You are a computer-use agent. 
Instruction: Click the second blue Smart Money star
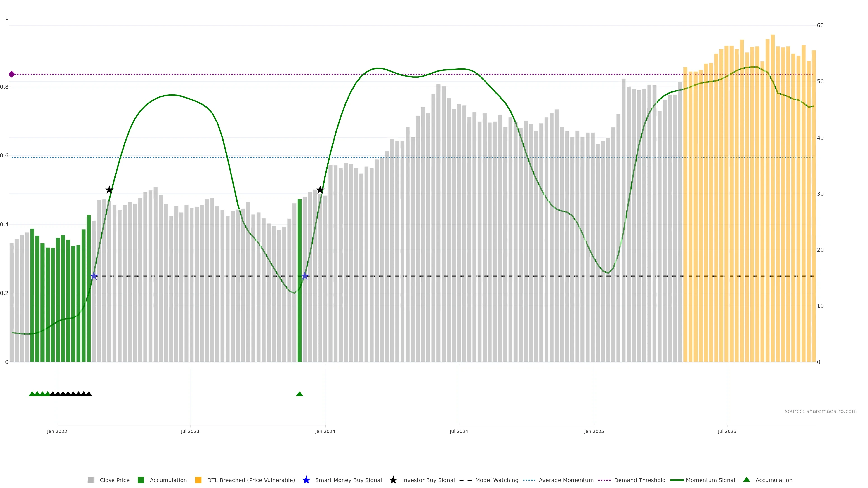[305, 276]
